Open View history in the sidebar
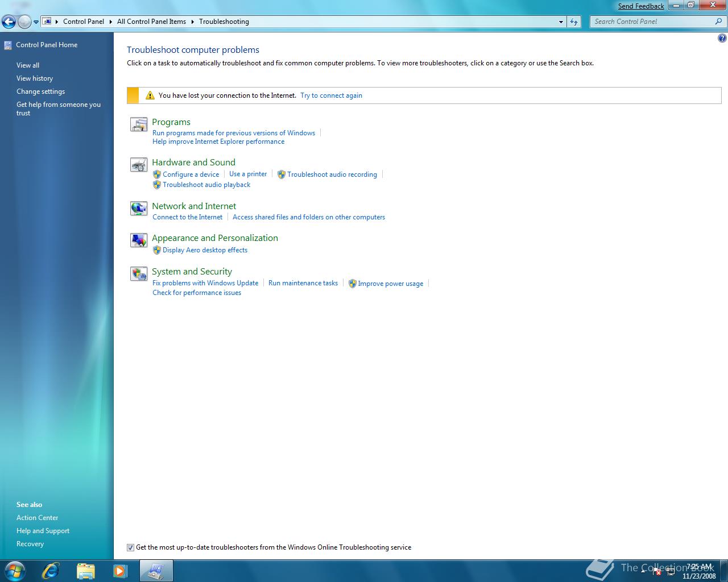Screen dimensions: 728x582 pyautogui.click(x=35, y=78)
